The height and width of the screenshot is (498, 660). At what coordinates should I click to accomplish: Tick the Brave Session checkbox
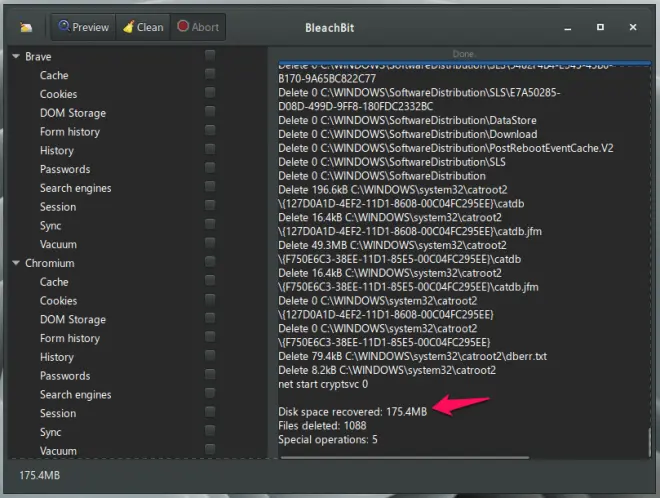pos(210,205)
